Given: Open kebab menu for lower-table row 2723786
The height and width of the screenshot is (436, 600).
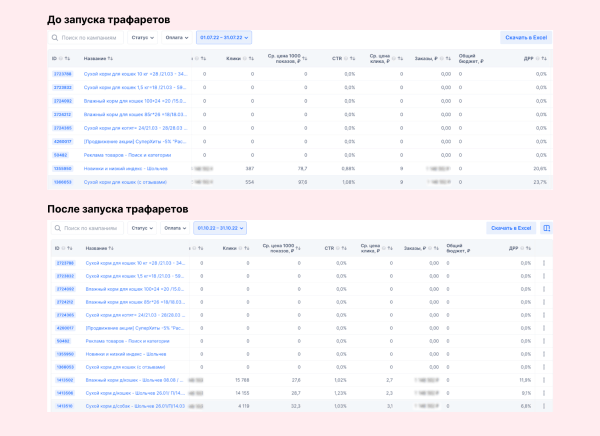Looking at the screenshot, I should pyautogui.click(x=544, y=263).
